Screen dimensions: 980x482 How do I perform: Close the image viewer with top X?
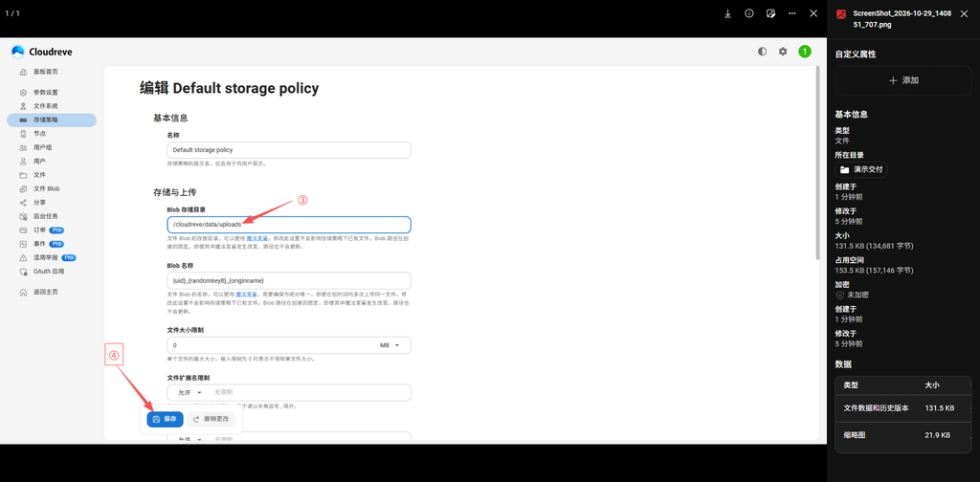pos(813,13)
